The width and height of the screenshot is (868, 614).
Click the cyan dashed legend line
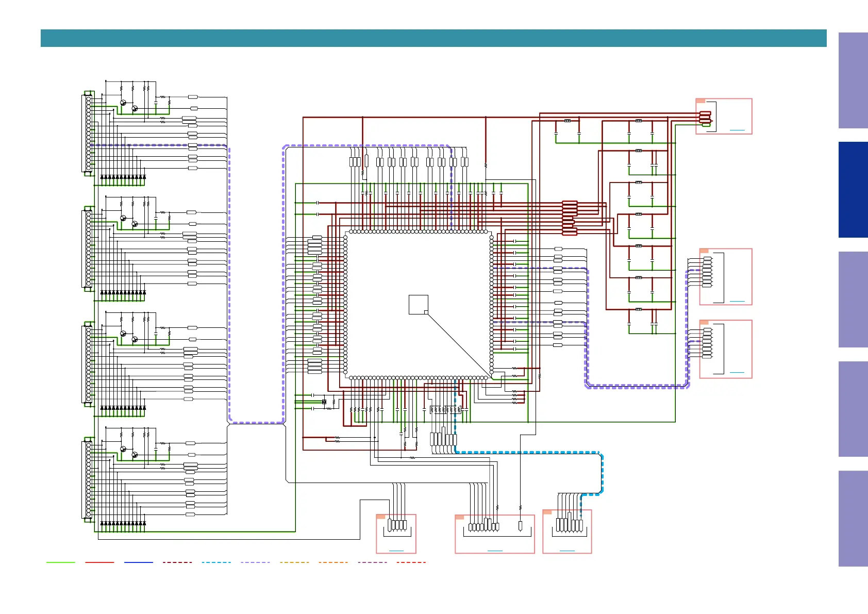coord(216,562)
